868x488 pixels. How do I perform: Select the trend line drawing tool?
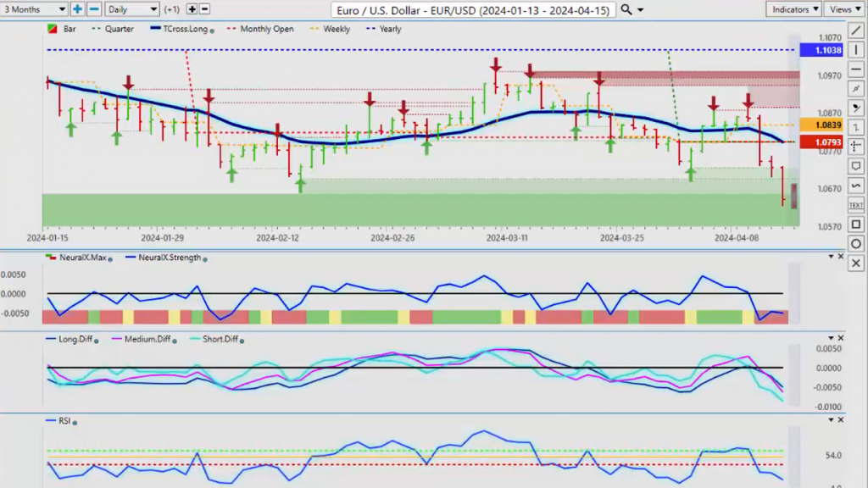[856, 30]
